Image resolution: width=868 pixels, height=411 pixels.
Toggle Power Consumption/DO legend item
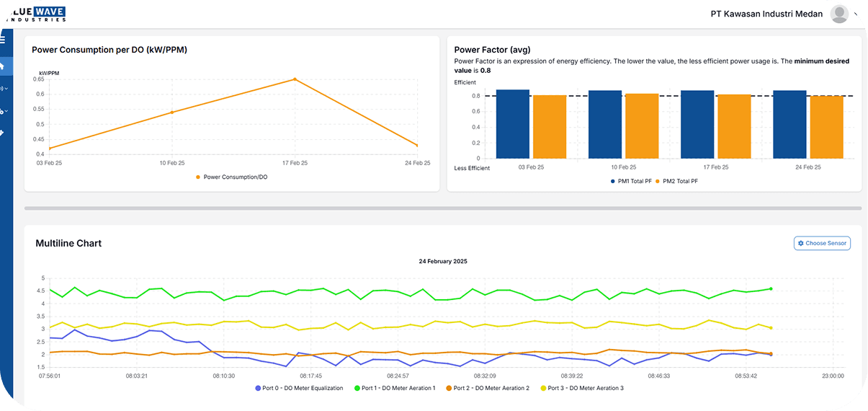click(231, 177)
